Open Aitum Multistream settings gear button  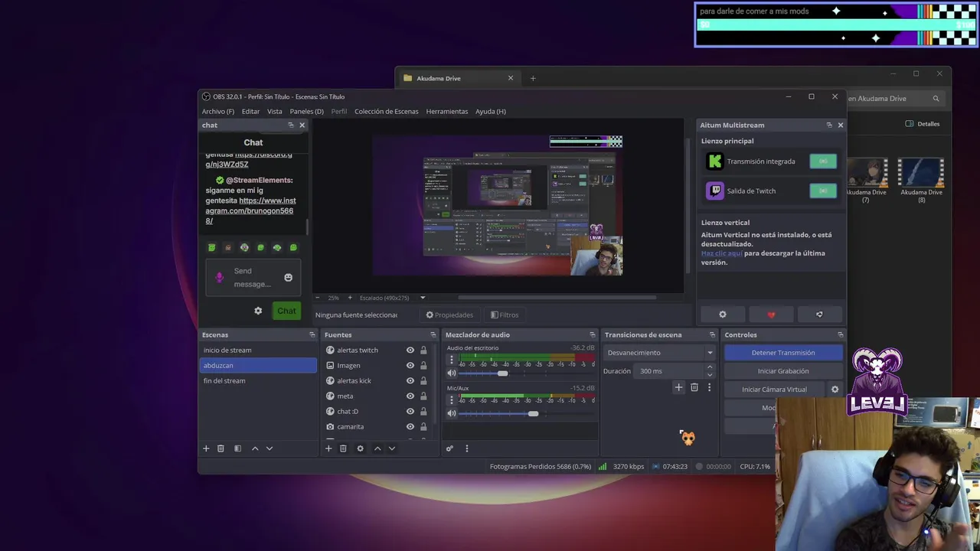point(722,315)
